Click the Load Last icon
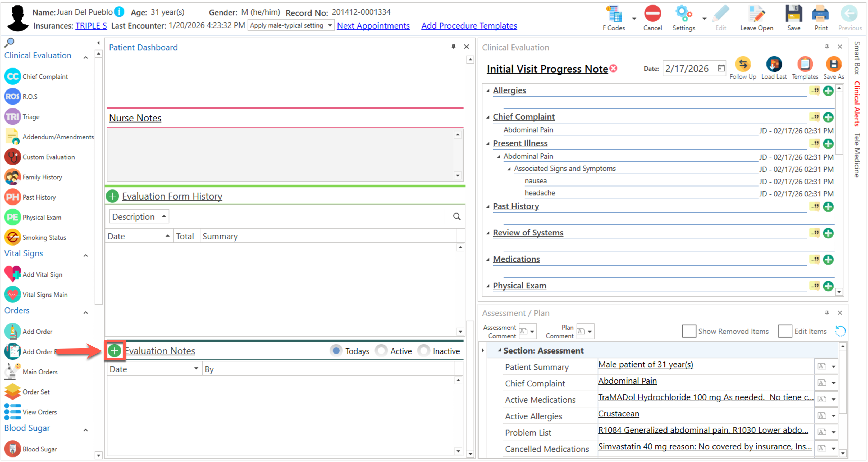This screenshot has width=868, height=462. 774,64
